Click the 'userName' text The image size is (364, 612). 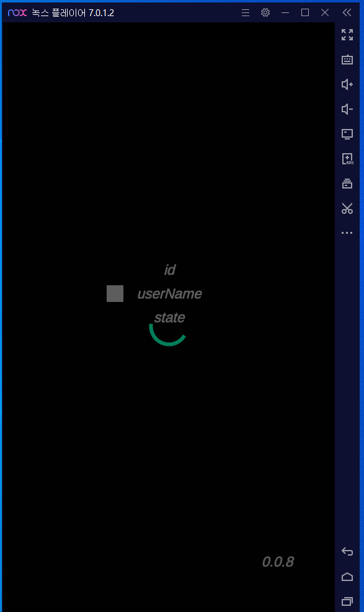point(170,293)
